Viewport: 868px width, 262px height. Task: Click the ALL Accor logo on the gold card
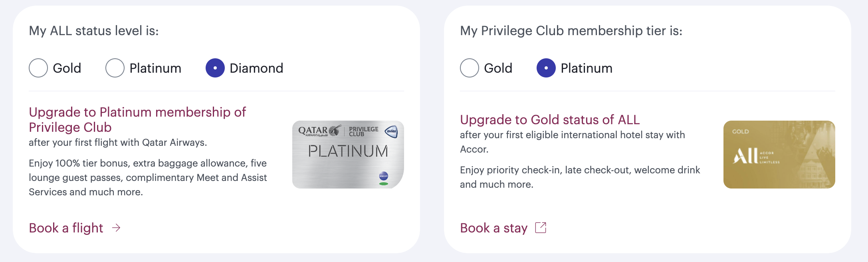[756, 156]
